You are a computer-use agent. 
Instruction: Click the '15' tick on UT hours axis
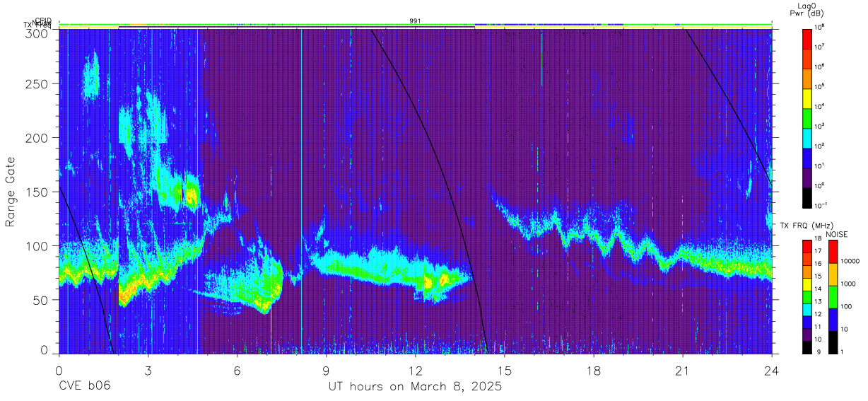(x=505, y=370)
